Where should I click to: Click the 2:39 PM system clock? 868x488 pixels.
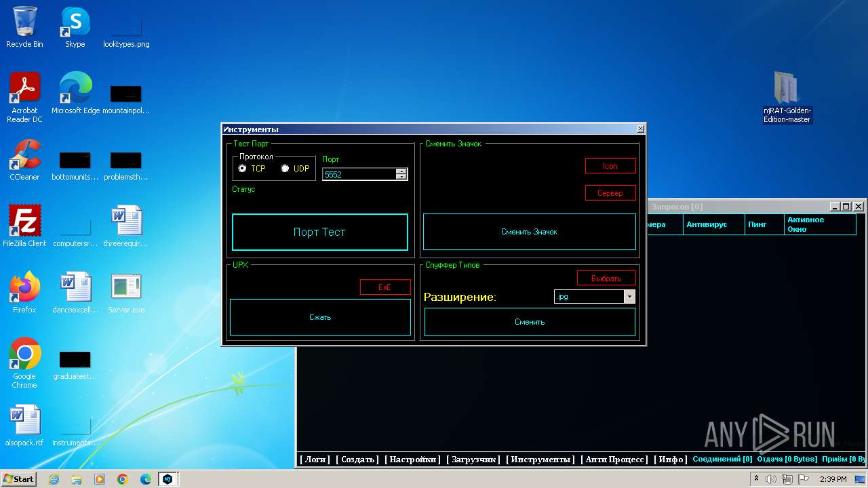tap(833, 479)
